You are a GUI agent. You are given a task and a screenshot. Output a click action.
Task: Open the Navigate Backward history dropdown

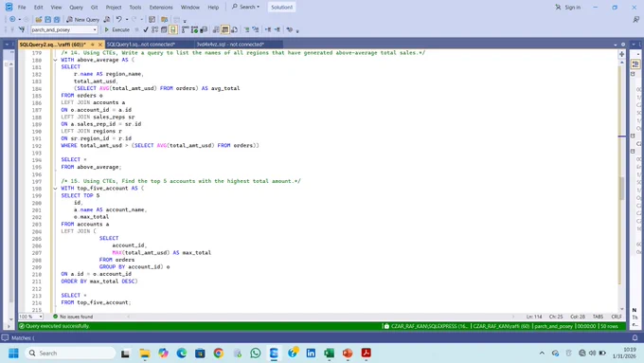click(19, 19)
